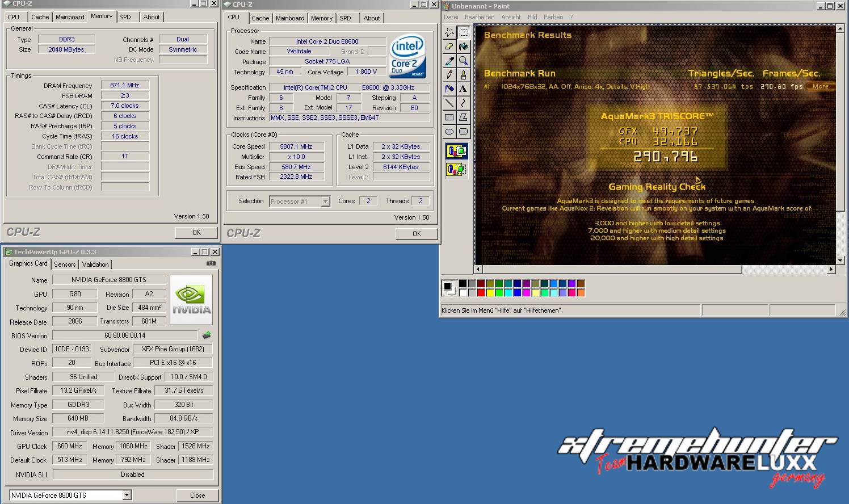Click the Paint scroll-up arrow
Viewport: 849px width, 504px height.
(x=840, y=28)
